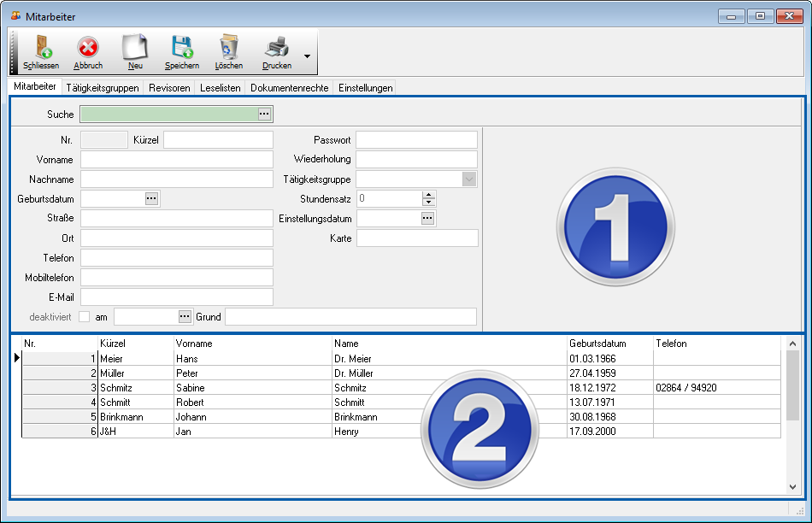
Task: Open the Dokumentenrechte tab
Action: [x=289, y=88]
